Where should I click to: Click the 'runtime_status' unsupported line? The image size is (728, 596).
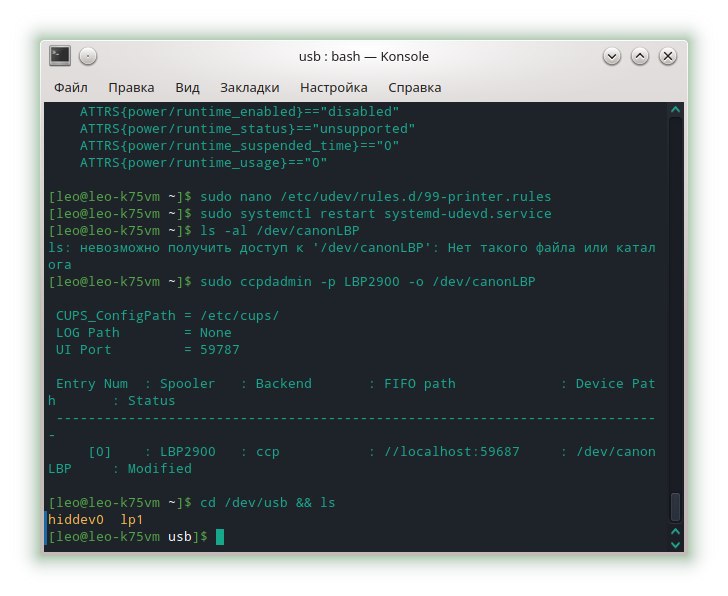coord(247,129)
